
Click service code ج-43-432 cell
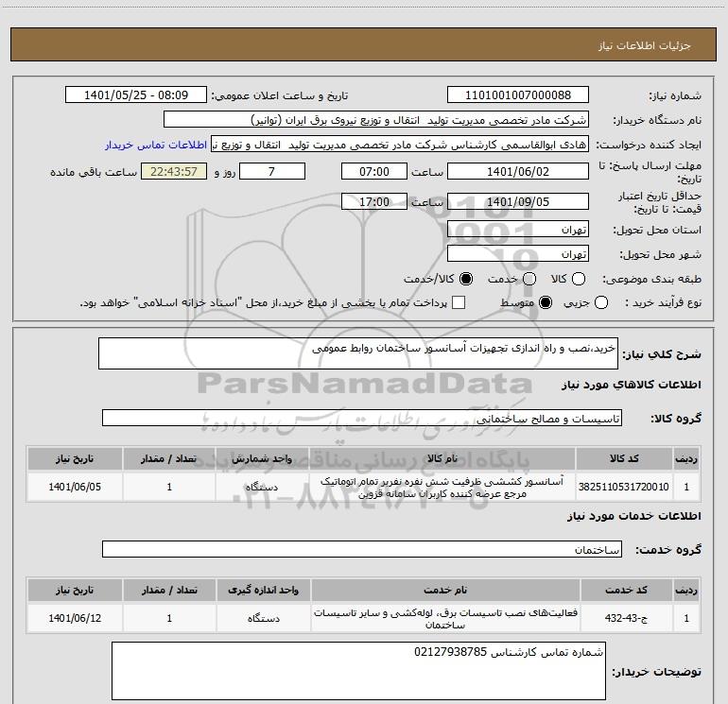point(626,618)
